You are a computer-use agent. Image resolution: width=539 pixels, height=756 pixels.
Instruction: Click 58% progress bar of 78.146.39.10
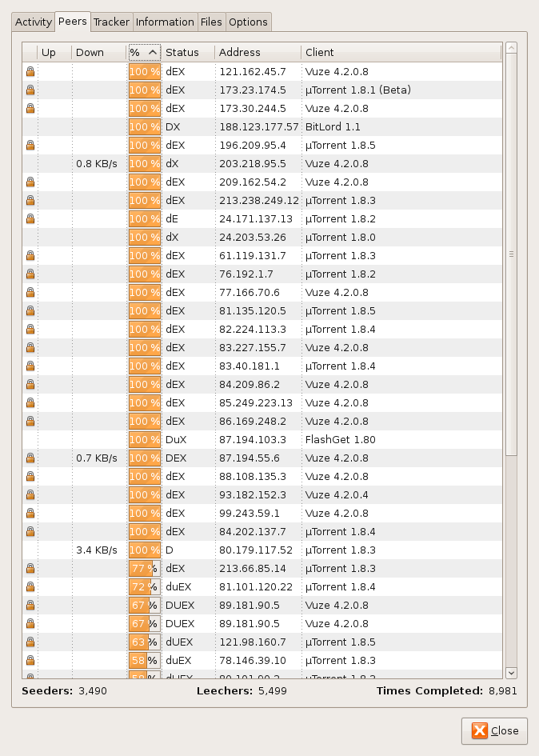(x=145, y=661)
